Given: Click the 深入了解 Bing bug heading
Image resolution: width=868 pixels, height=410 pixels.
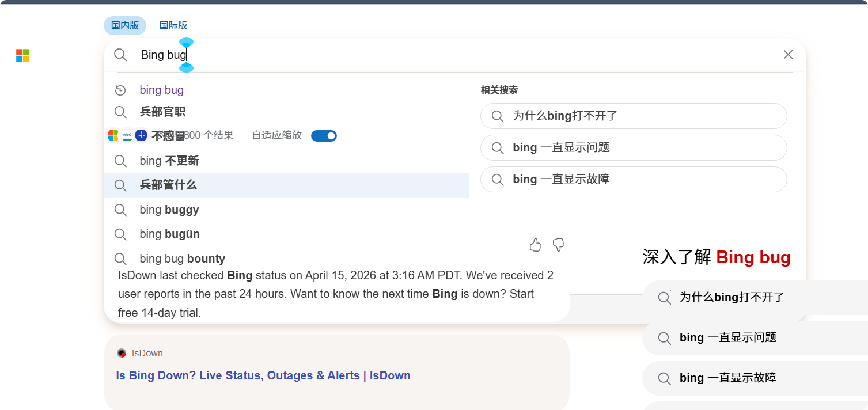Looking at the screenshot, I should [717, 257].
